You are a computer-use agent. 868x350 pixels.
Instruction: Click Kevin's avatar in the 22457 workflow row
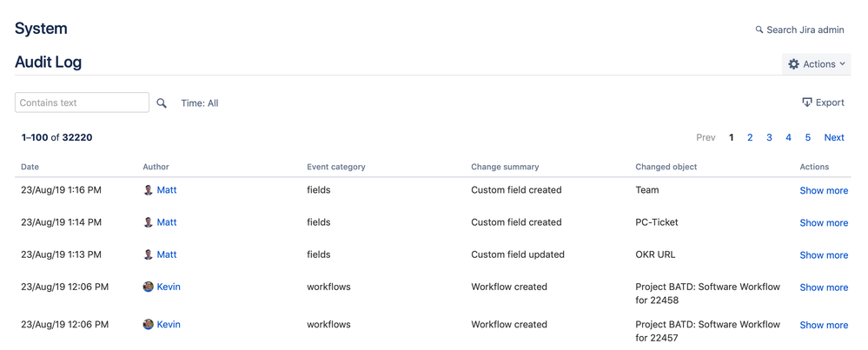click(149, 325)
